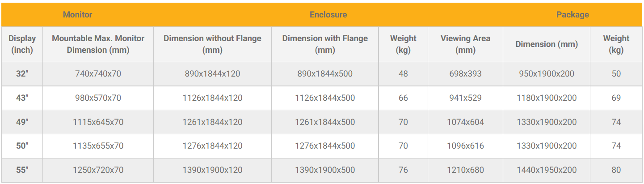Select the 1390x1900x500 flange dimension cell

pos(325,170)
